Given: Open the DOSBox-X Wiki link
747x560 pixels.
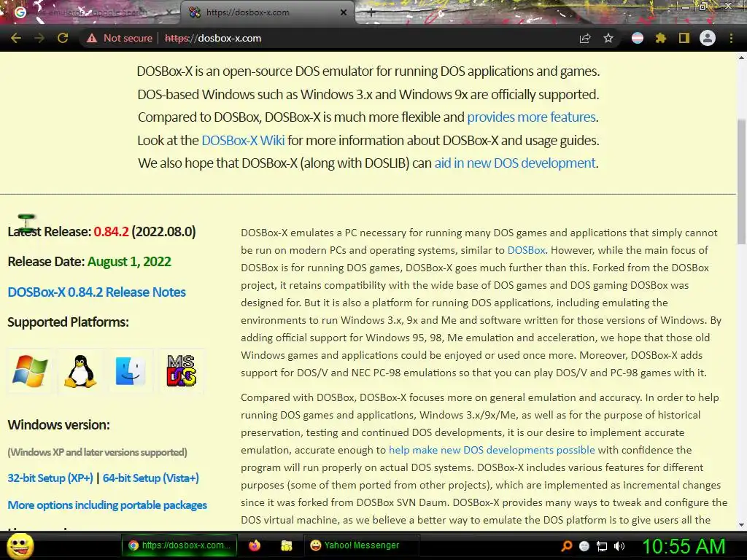Looking at the screenshot, I should [x=243, y=141].
